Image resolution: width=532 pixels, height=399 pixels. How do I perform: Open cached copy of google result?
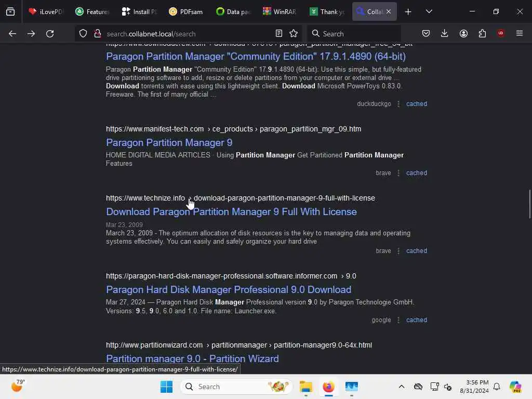417,320
